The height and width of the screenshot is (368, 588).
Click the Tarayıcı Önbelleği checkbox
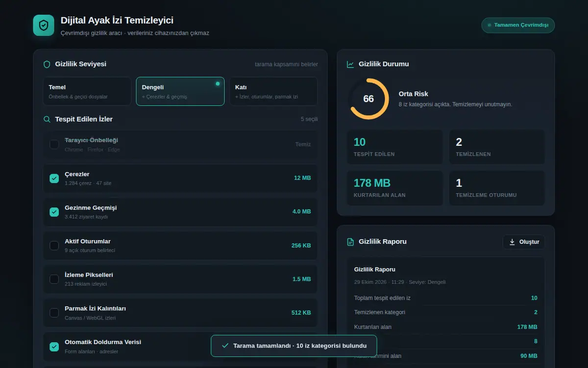pos(54,144)
